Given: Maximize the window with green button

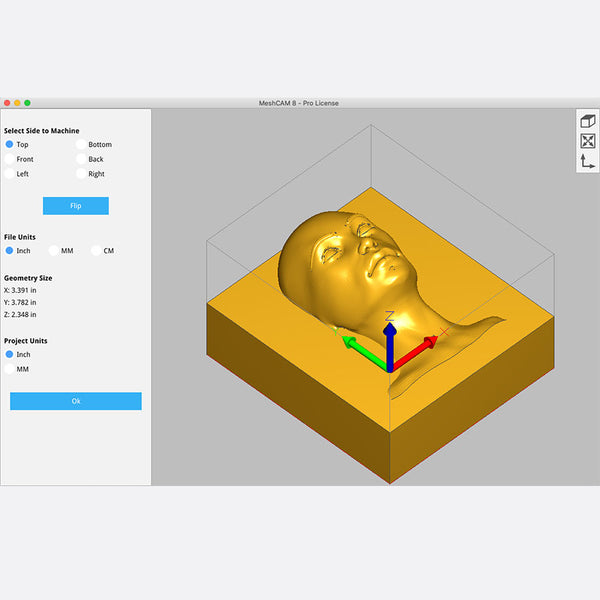Looking at the screenshot, I should (27, 103).
